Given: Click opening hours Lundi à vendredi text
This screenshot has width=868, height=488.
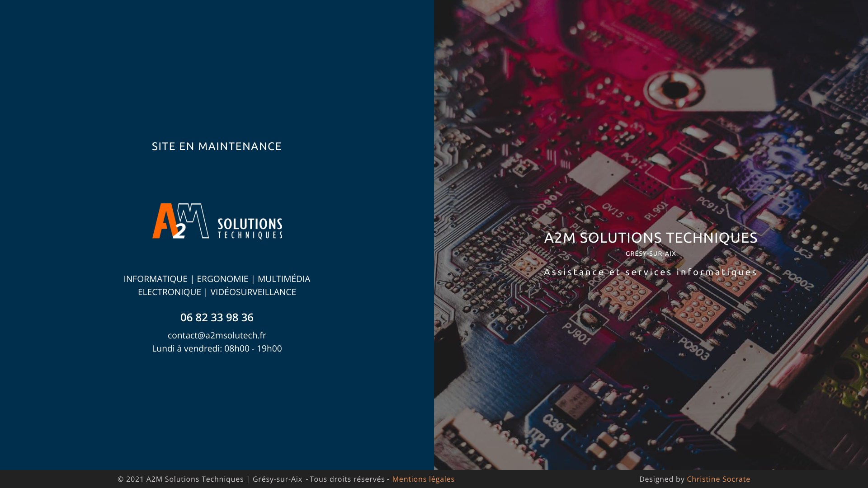Looking at the screenshot, I should click(x=217, y=348).
